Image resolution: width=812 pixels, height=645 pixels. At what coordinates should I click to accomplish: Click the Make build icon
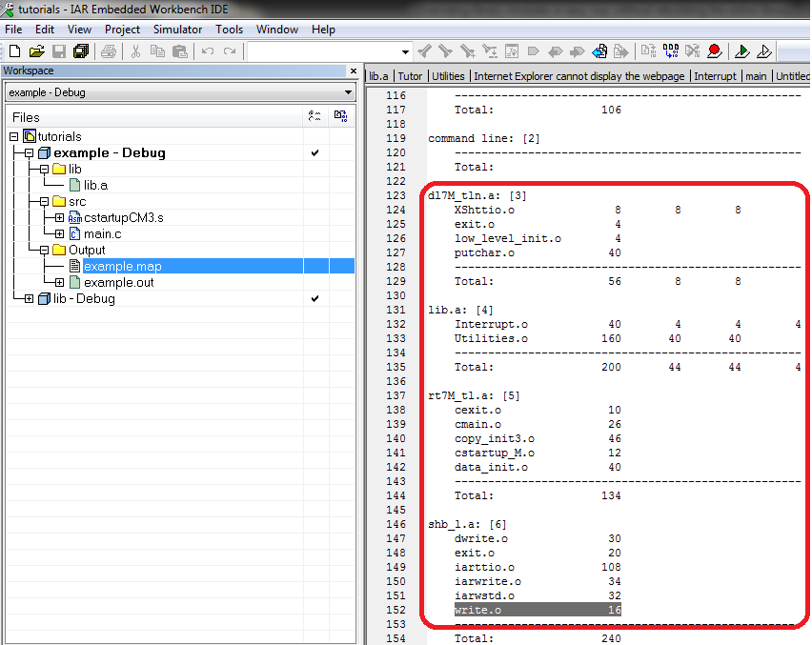(671, 51)
